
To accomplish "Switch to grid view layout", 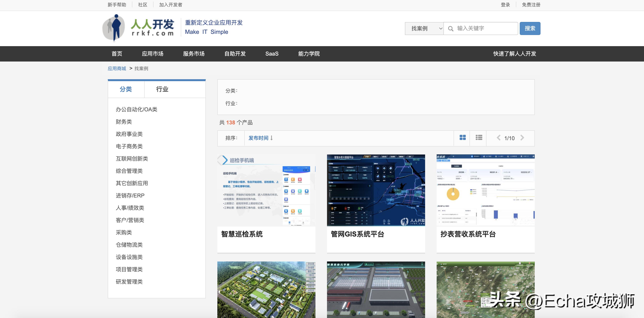I will pyautogui.click(x=461, y=138).
